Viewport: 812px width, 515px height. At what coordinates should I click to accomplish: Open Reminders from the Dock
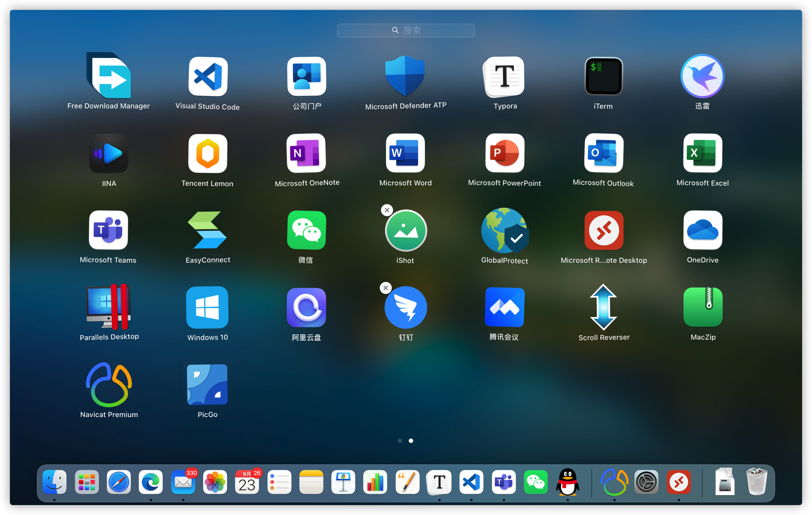pyautogui.click(x=279, y=482)
